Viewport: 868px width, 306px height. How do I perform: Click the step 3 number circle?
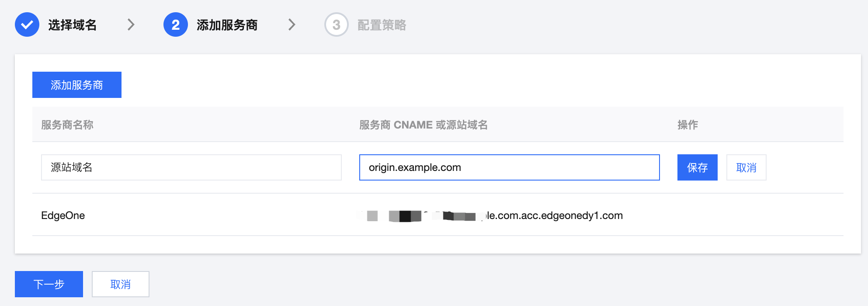pos(337,24)
